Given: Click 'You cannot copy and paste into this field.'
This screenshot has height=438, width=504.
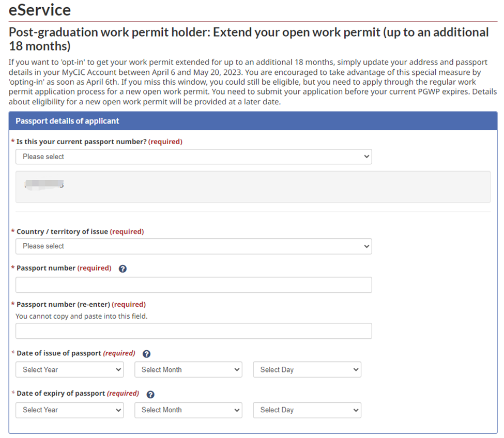Looking at the screenshot, I should (x=81, y=316).
